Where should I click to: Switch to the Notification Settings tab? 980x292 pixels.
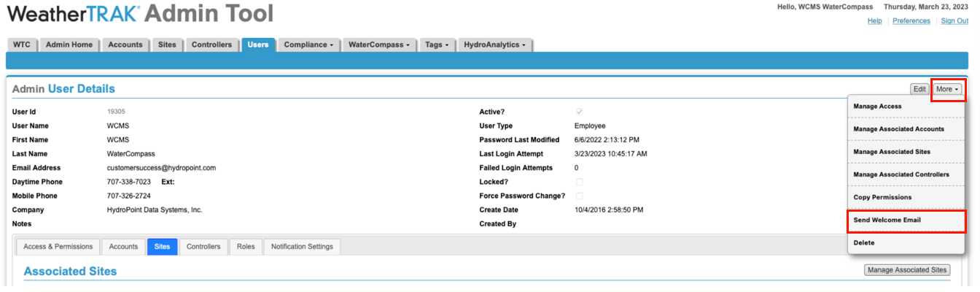click(x=302, y=247)
